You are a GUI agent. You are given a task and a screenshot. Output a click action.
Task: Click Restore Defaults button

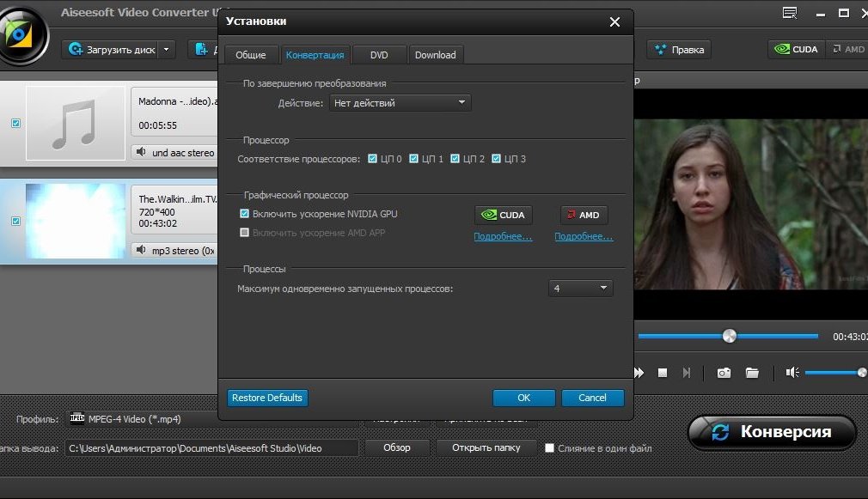267,398
